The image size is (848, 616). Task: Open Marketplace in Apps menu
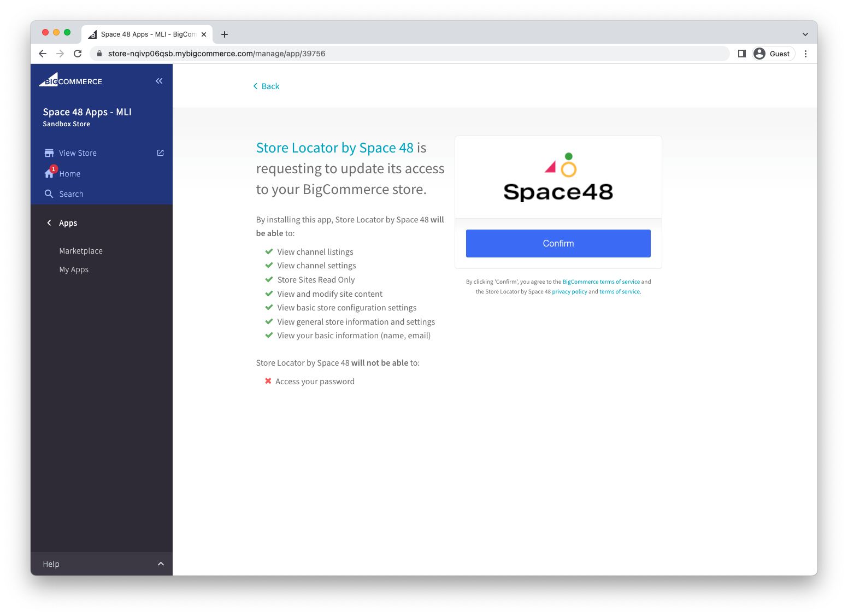(81, 251)
